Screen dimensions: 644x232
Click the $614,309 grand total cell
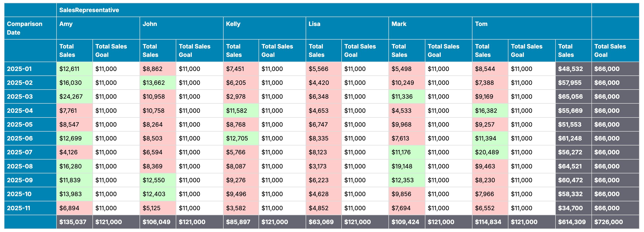coord(572,222)
